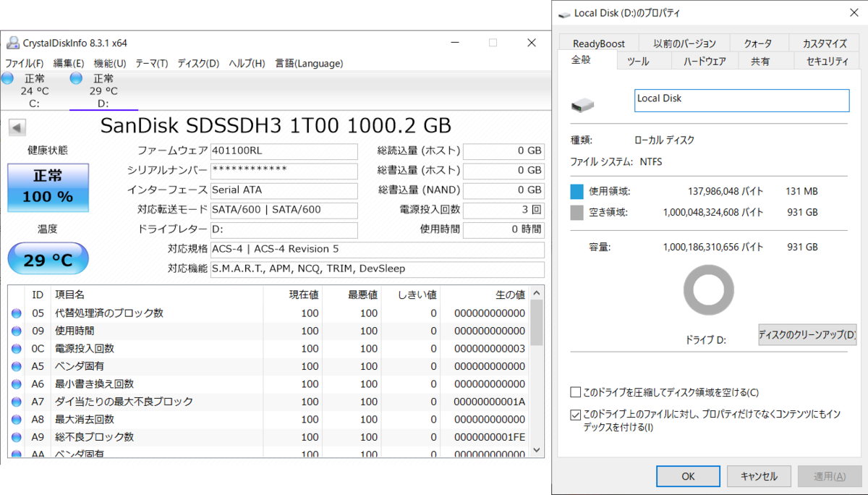Click status orb for attribute 05
Image resolution: width=868 pixels, height=495 pixels.
tap(16, 313)
